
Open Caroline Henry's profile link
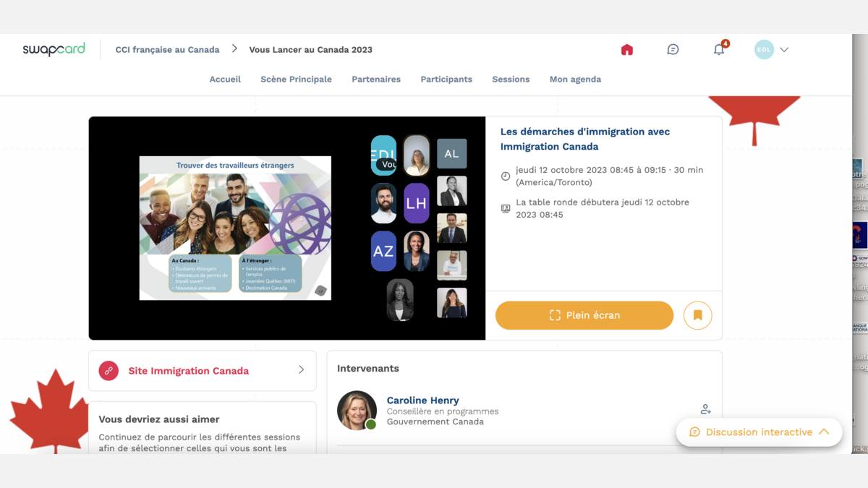click(x=422, y=401)
